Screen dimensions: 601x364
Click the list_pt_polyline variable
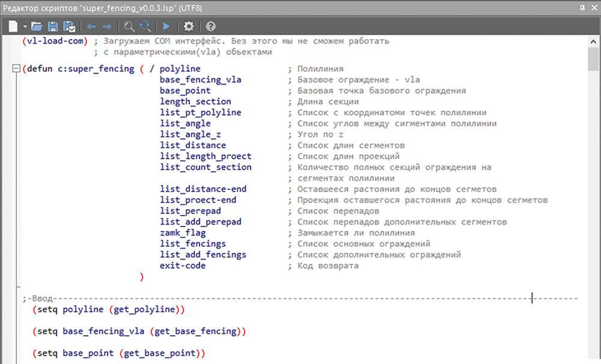point(201,112)
